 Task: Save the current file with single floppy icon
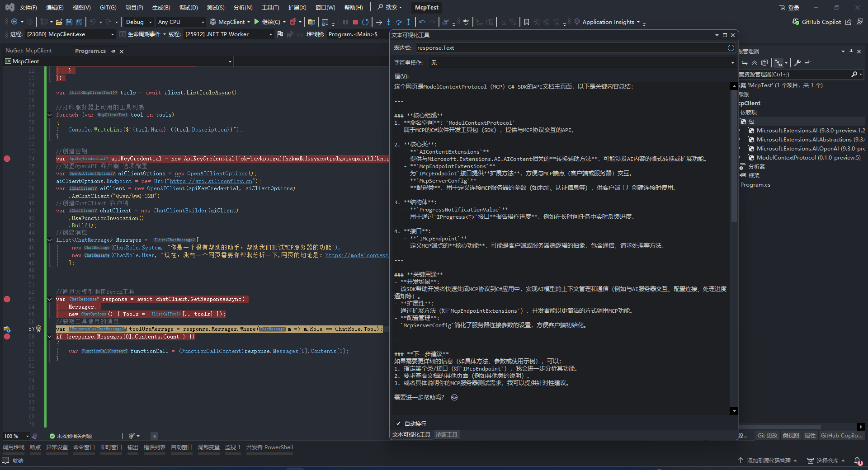pyautogui.click(x=69, y=22)
